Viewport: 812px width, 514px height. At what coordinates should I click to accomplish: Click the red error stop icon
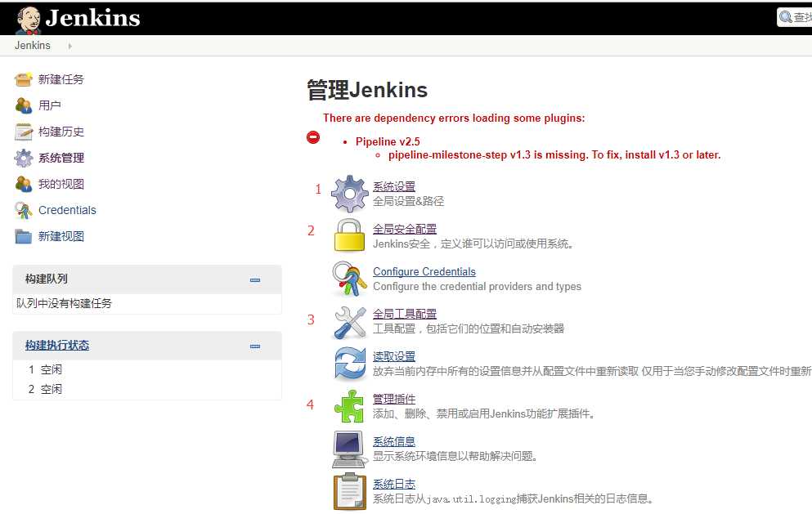coord(313,137)
